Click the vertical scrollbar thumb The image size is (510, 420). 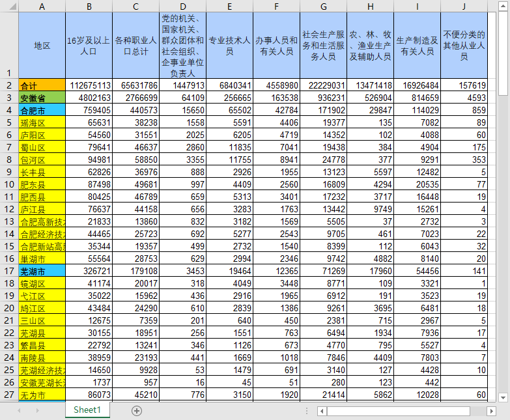coord(503,53)
